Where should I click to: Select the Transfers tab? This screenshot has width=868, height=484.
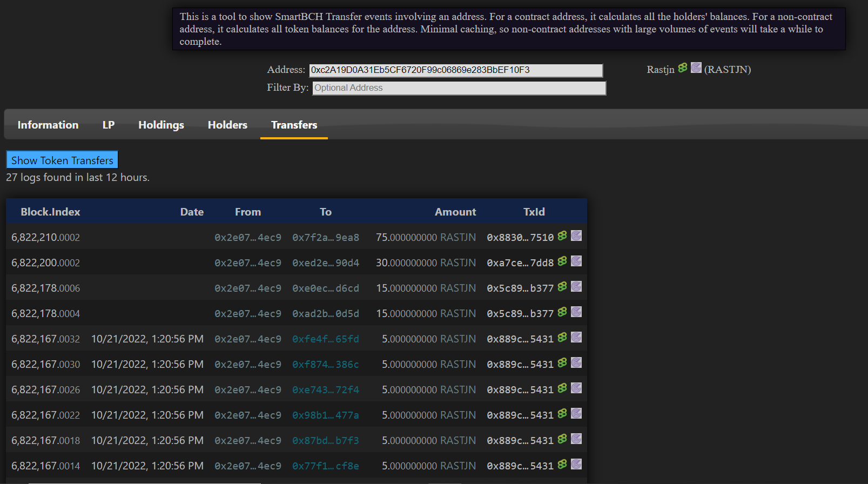tap(294, 125)
